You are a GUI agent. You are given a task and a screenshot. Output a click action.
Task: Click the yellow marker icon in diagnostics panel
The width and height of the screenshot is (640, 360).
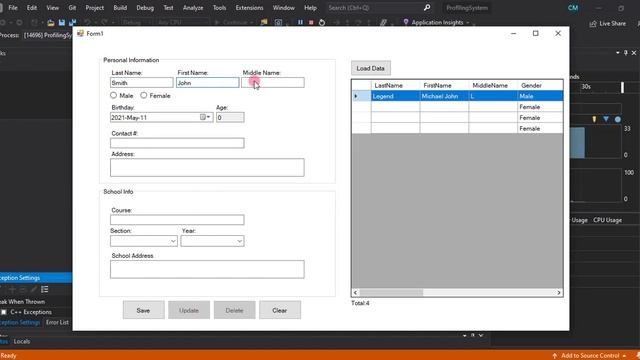click(x=594, y=119)
